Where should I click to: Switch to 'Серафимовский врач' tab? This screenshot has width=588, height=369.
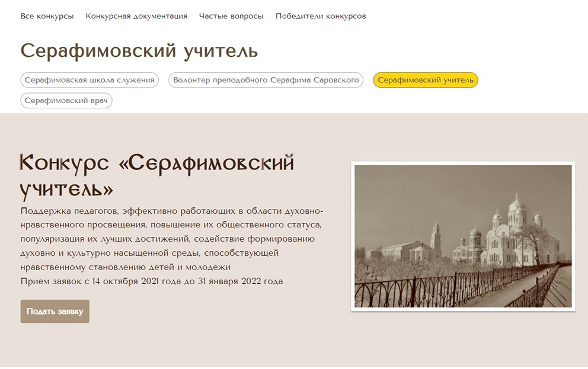66,101
